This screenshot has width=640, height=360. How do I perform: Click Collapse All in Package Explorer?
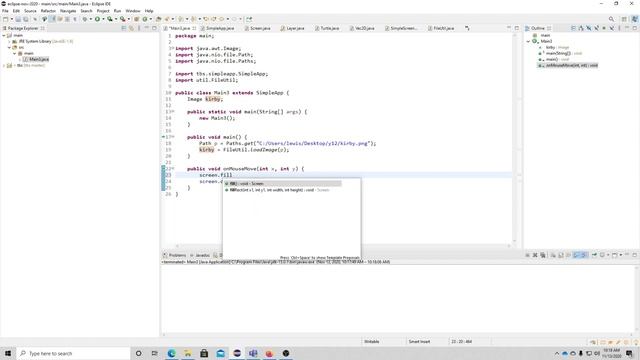click(124, 28)
